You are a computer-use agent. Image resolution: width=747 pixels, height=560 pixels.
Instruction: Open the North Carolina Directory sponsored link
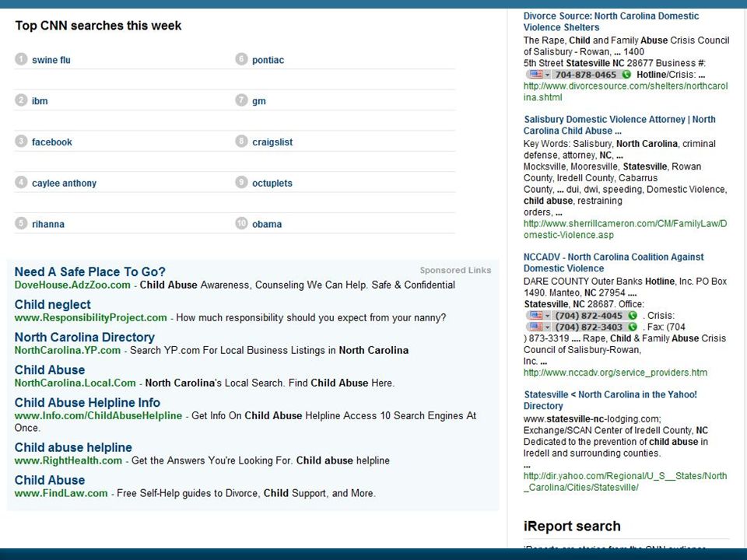tap(85, 337)
